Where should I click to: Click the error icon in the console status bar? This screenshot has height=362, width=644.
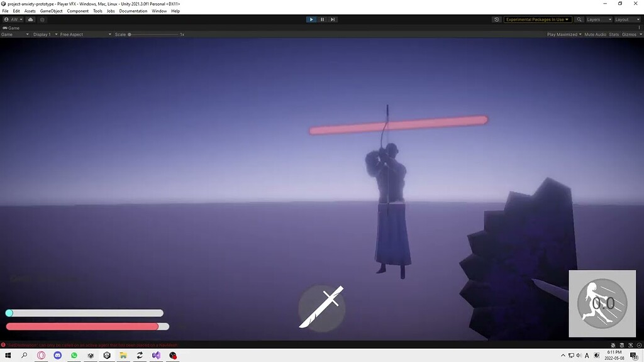tap(5, 344)
